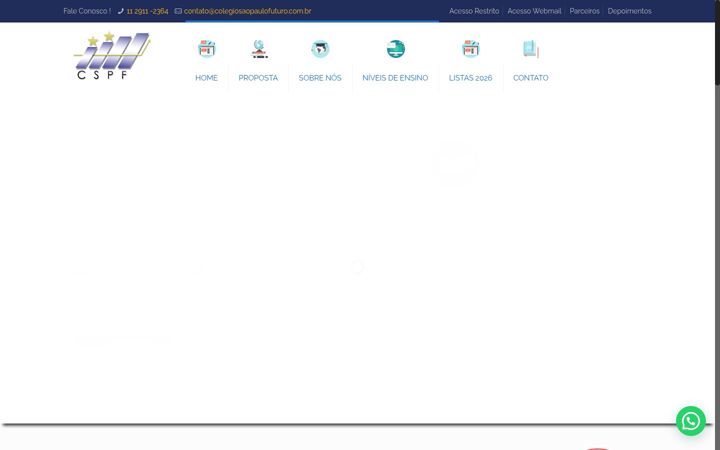Click the calendar icon above HOME
720x450 pixels.
coord(207,49)
